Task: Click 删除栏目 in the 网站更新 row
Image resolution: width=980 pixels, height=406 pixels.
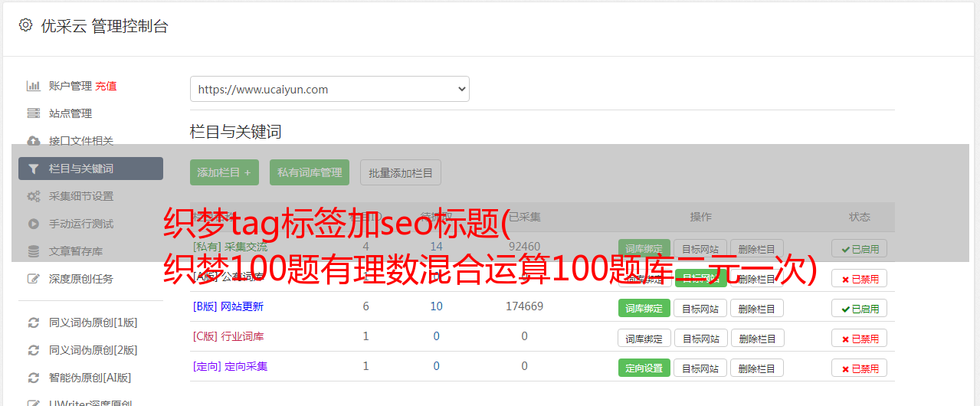Action: point(757,308)
